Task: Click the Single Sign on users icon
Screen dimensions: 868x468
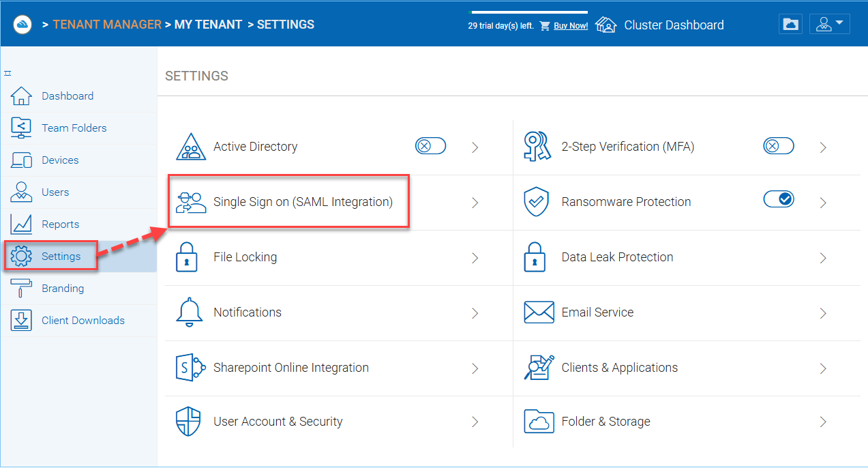Action: point(191,203)
